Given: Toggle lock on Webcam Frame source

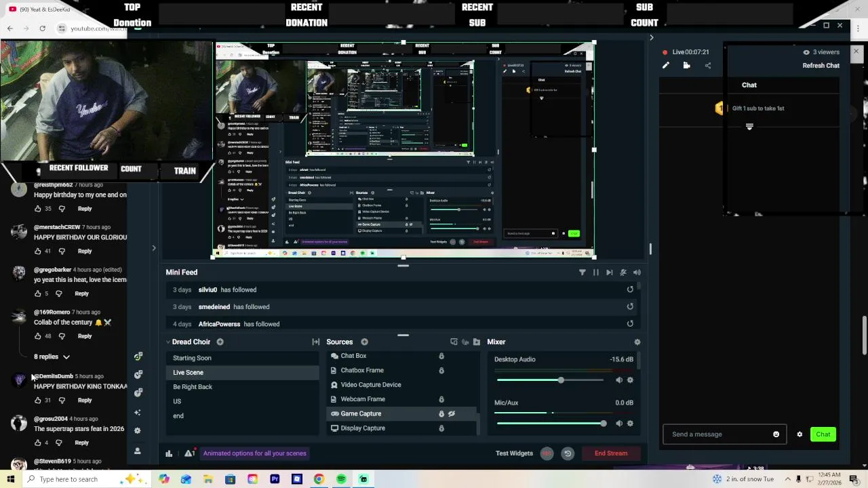Looking at the screenshot, I should tap(441, 399).
